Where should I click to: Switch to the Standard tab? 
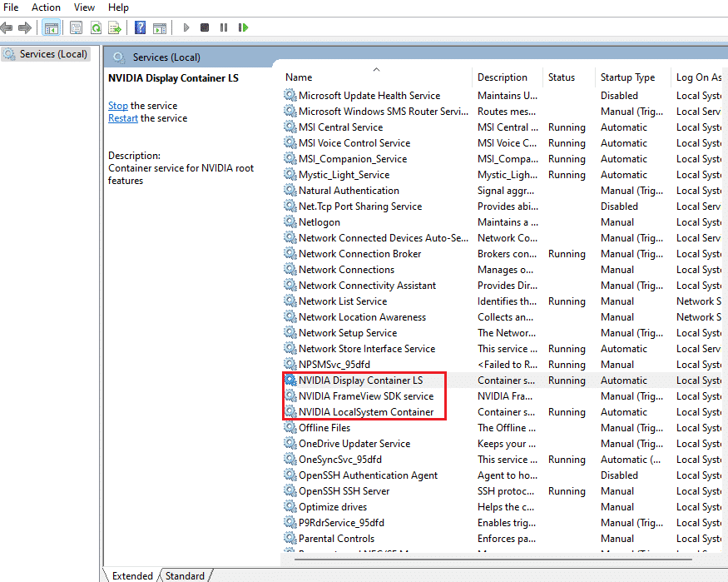coord(183,575)
